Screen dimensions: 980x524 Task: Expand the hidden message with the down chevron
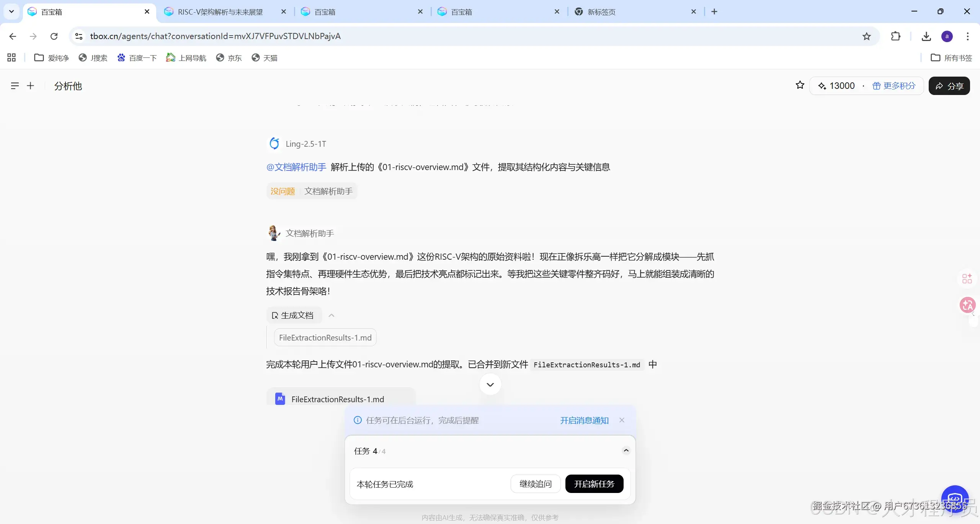coord(490,384)
